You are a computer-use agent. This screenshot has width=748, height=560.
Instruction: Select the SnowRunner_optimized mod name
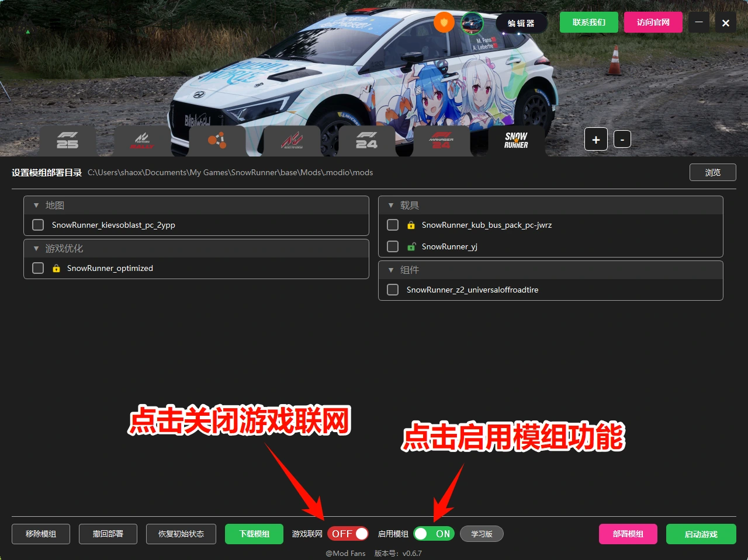110,268
